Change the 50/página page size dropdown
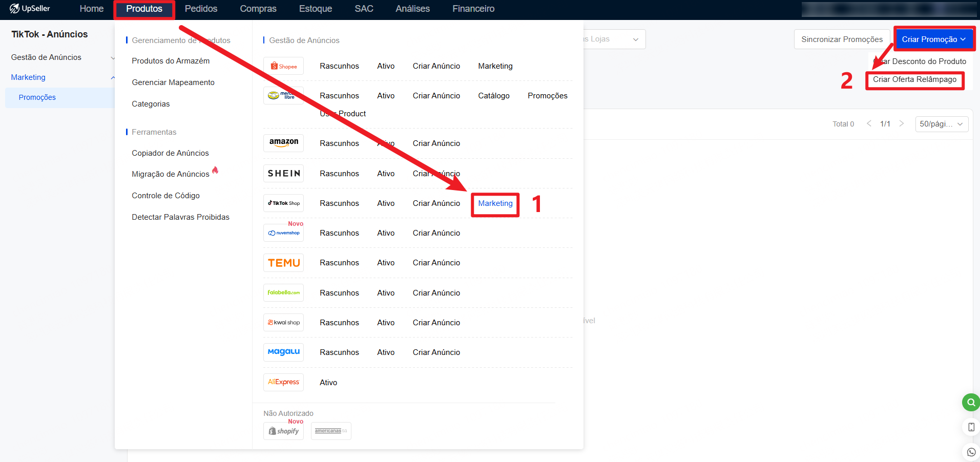 tap(942, 124)
